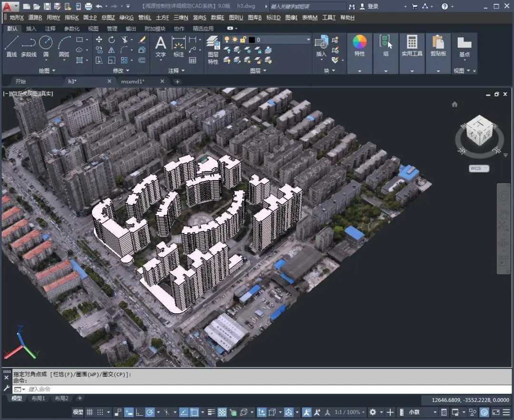Click the Rotate tool in 修改 panel
This screenshot has width=514, height=420.
click(x=112, y=40)
